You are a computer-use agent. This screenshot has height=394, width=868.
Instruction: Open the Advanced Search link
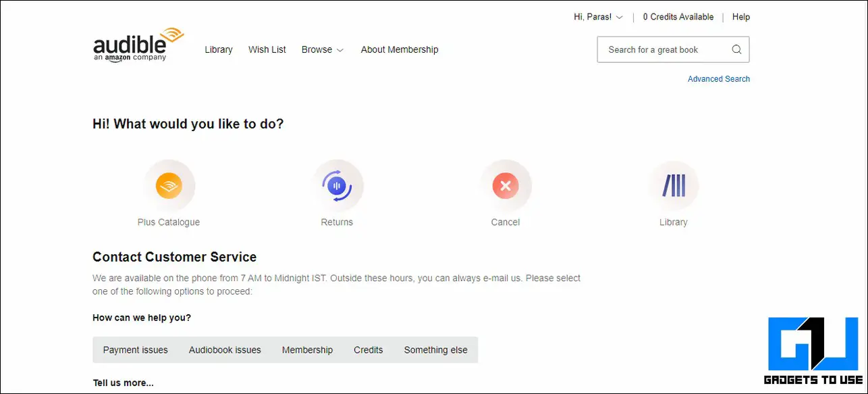[719, 79]
